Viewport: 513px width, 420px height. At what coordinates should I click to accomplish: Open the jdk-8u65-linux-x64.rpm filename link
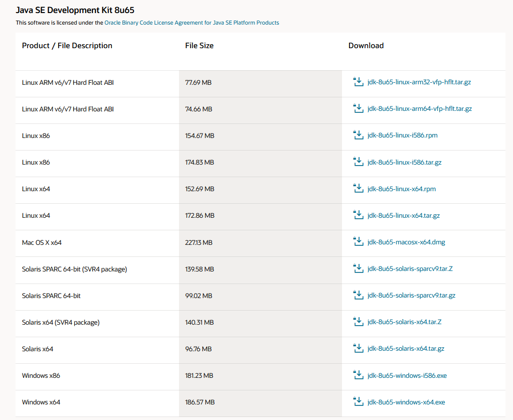pos(402,189)
